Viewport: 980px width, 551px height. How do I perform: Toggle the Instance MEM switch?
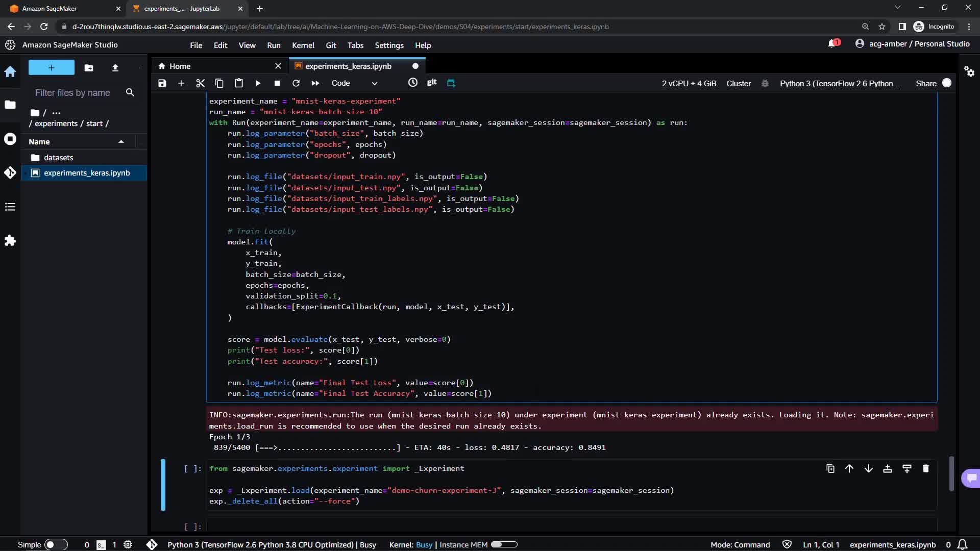504,544
